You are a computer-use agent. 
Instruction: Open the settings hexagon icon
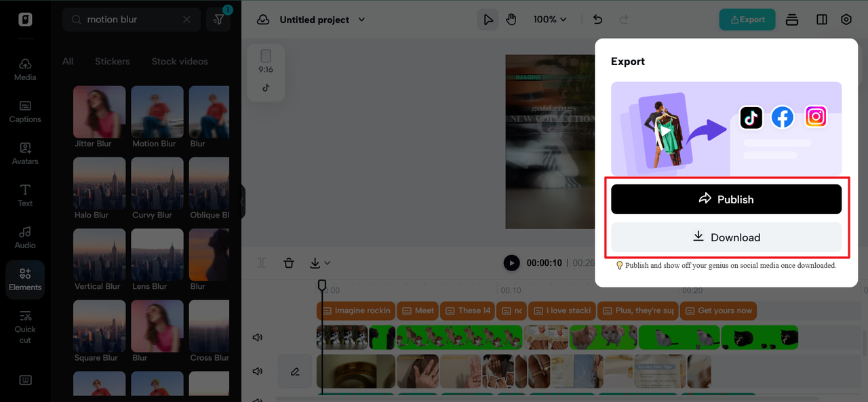pyautogui.click(x=846, y=20)
